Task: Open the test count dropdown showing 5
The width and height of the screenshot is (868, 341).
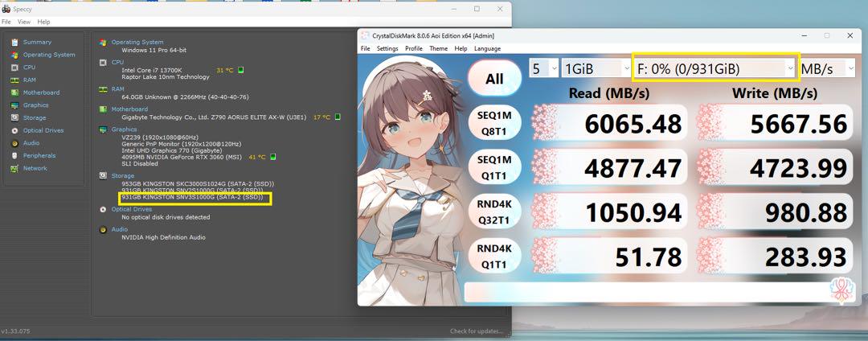Action: [544, 68]
